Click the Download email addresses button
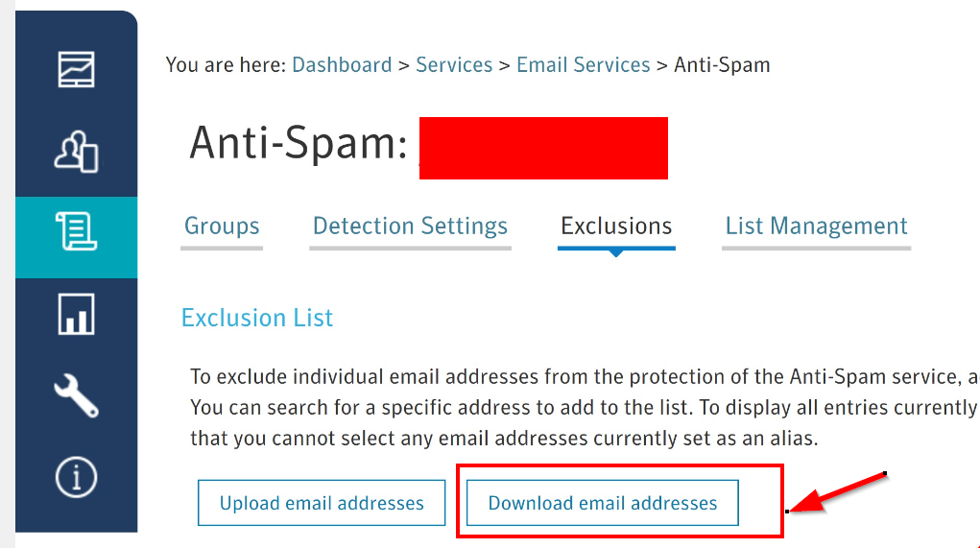 click(x=603, y=503)
